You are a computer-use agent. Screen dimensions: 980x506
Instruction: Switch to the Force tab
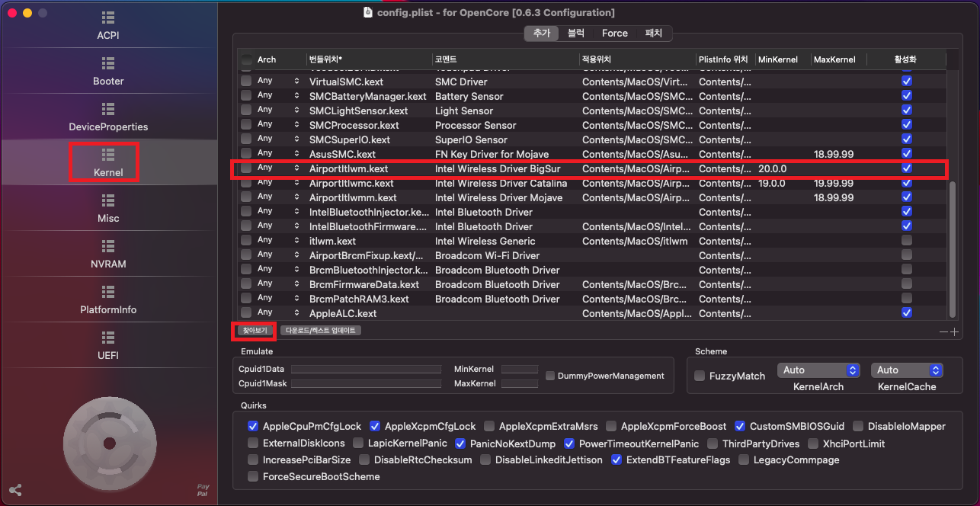click(614, 33)
